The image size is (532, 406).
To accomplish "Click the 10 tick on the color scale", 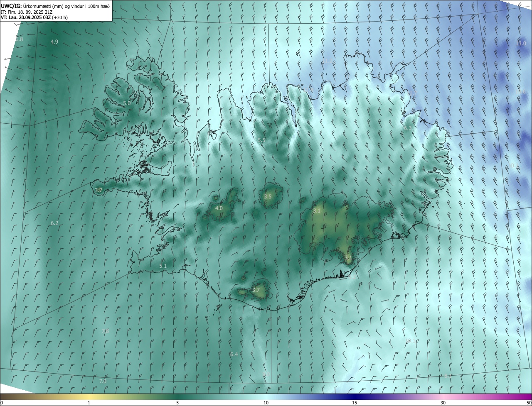I will click(266, 403).
